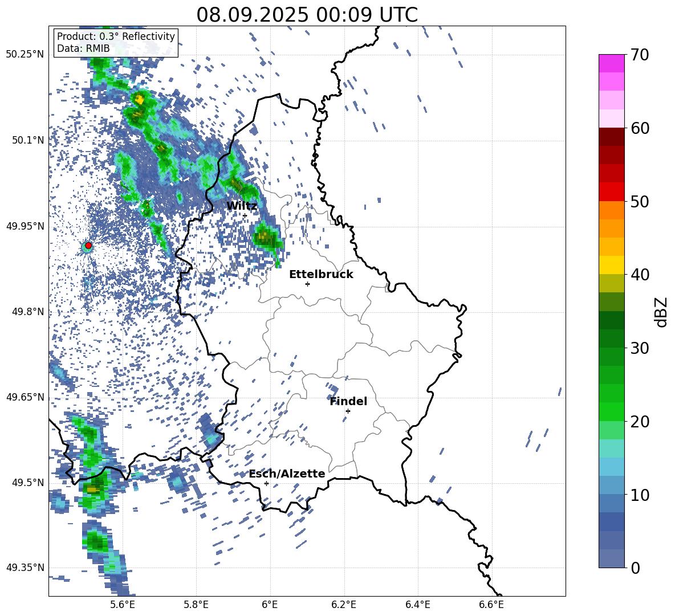Click the cyan colorbar segment below 20

(611, 448)
